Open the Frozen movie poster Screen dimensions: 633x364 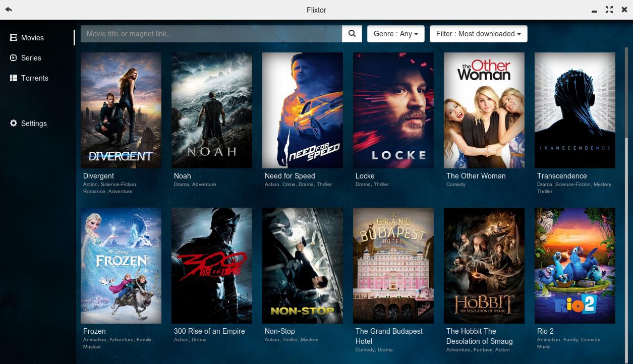pyautogui.click(x=121, y=266)
